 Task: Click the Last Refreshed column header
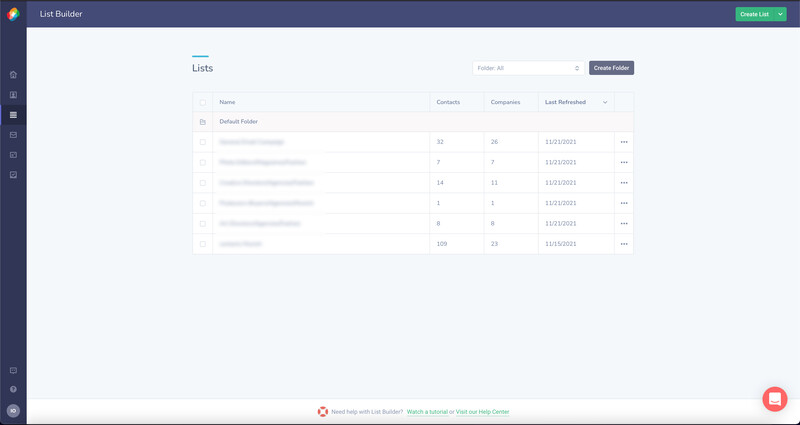(565, 102)
